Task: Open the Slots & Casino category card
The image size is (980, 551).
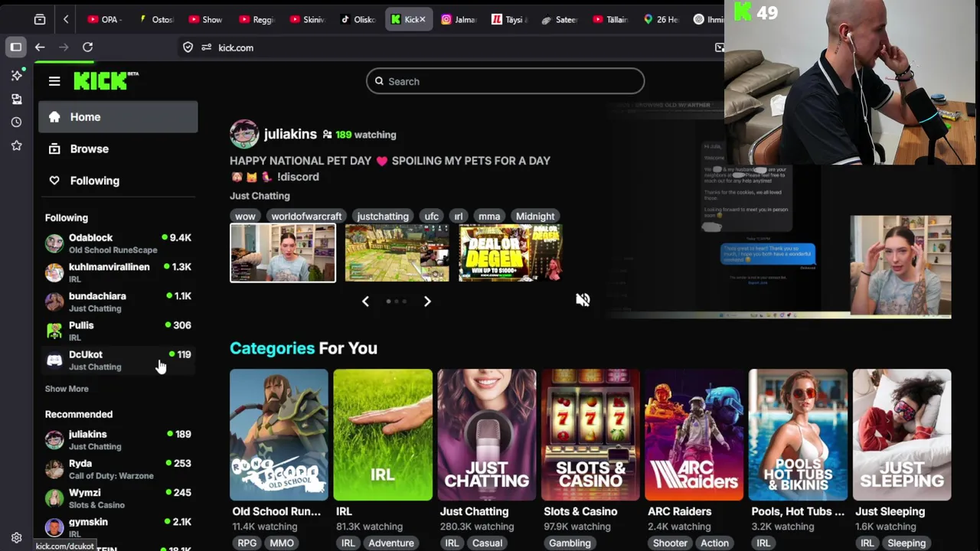Action: click(590, 435)
